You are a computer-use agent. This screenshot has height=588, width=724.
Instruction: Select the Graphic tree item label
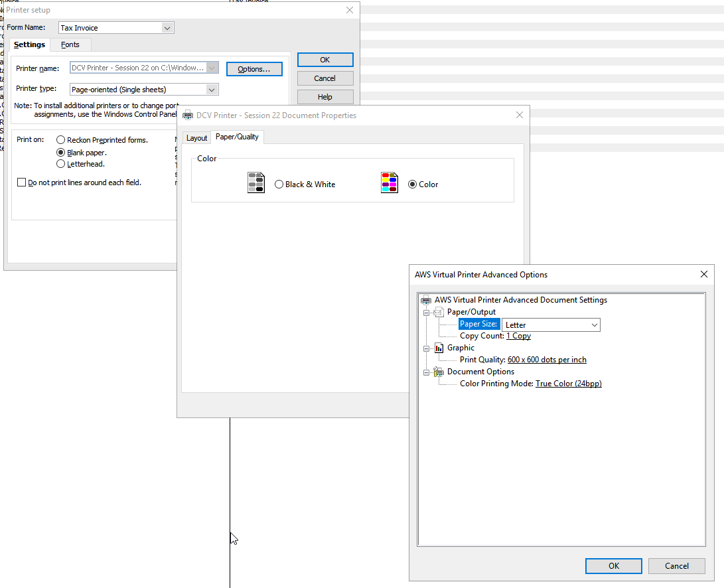(461, 348)
